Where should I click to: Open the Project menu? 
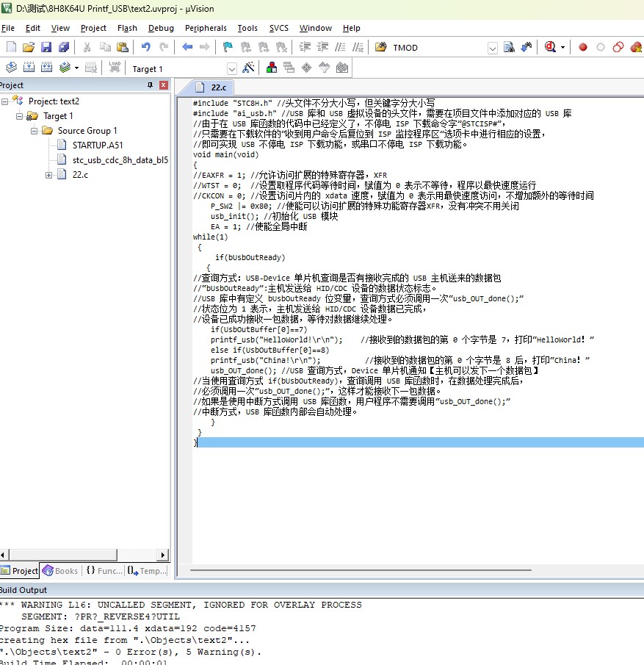(x=93, y=28)
